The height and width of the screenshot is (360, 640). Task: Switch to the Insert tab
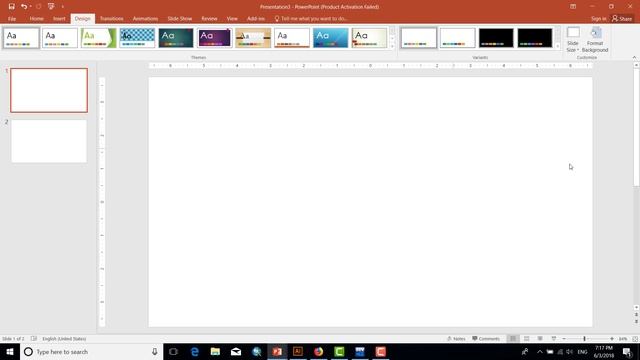(x=59, y=19)
